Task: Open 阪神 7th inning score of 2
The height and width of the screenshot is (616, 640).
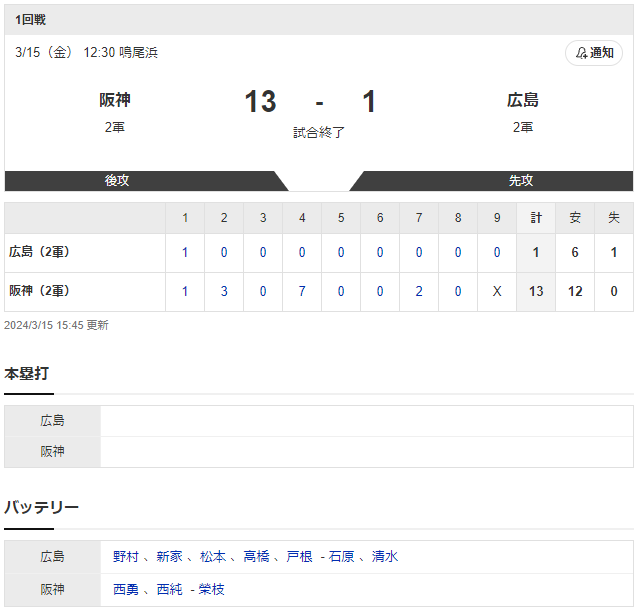Action: (x=420, y=292)
